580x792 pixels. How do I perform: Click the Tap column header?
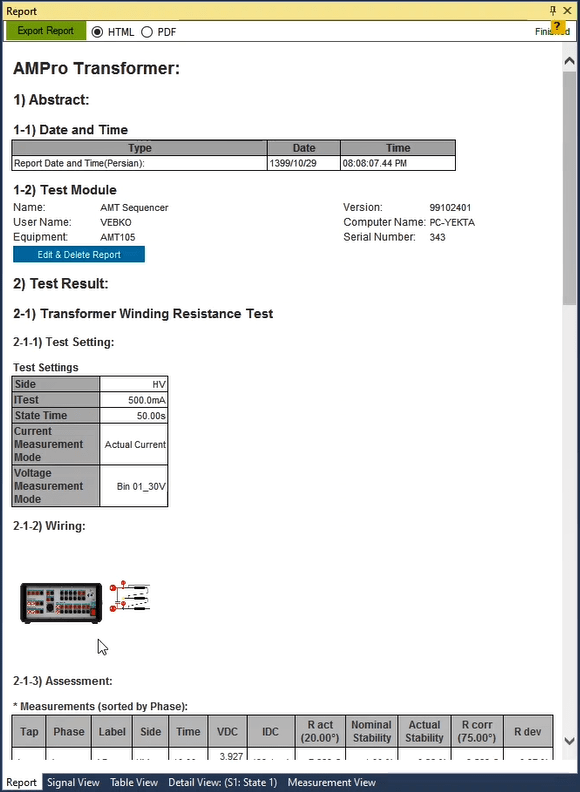coord(29,731)
